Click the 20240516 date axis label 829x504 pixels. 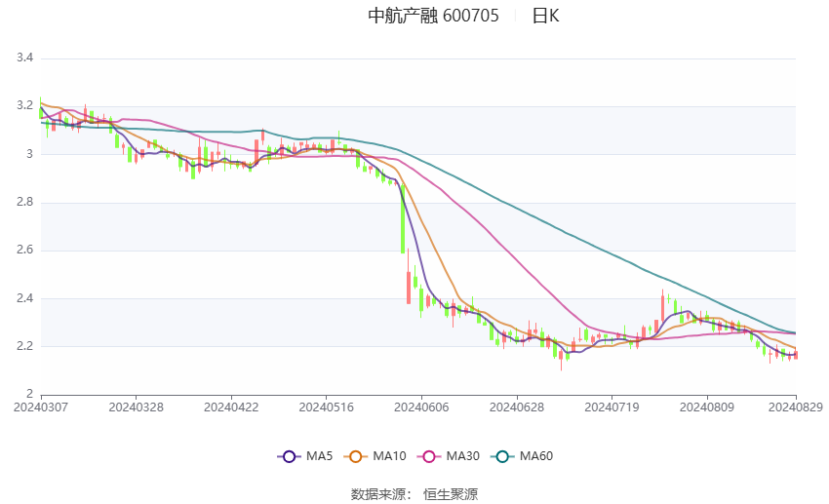click(326, 407)
